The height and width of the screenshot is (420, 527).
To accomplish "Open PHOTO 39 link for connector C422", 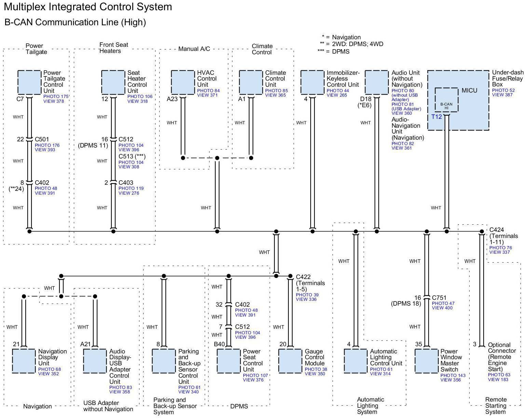I will pos(307,295).
